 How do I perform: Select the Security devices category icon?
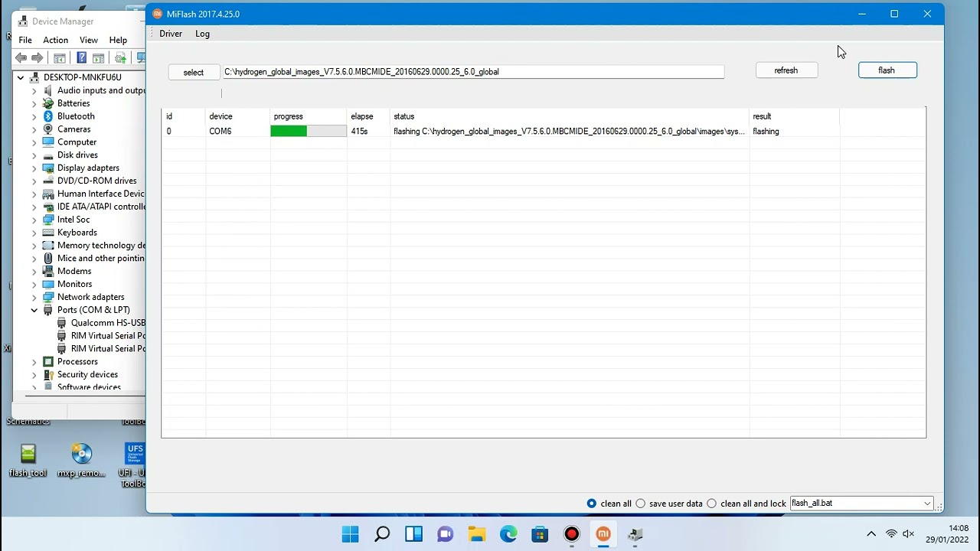click(x=48, y=374)
